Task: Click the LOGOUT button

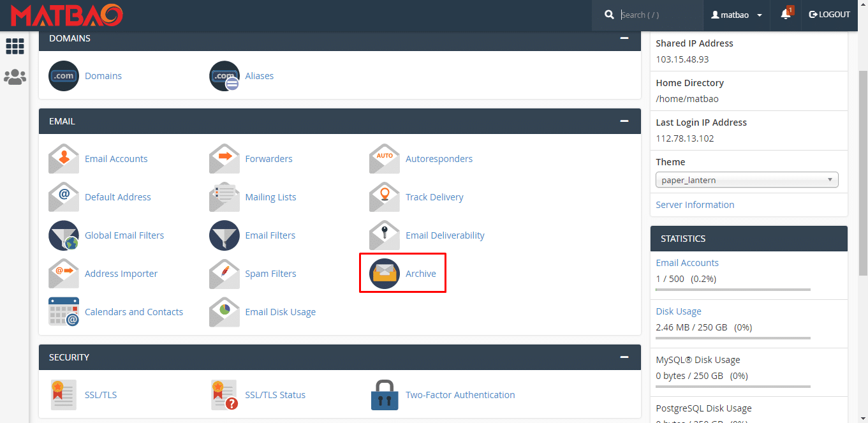Action: 829,14
